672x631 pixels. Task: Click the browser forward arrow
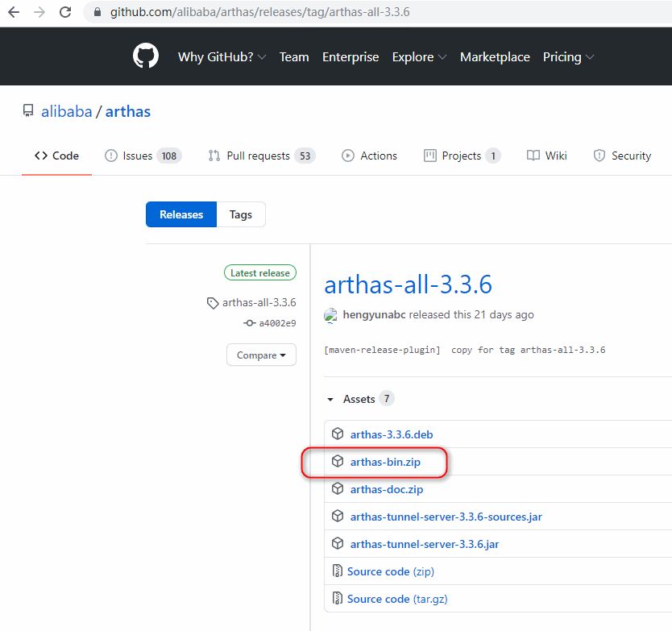39,12
